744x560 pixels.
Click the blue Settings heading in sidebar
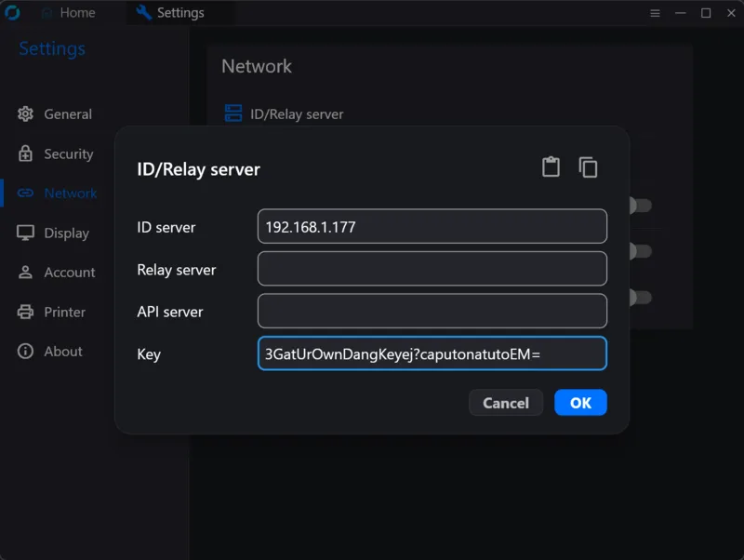click(x=52, y=49)
